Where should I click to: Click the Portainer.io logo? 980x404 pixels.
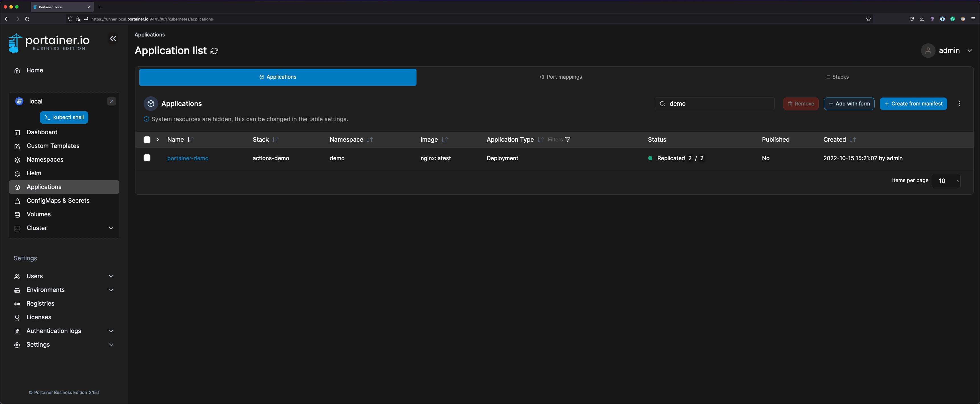tap(49, 43)
